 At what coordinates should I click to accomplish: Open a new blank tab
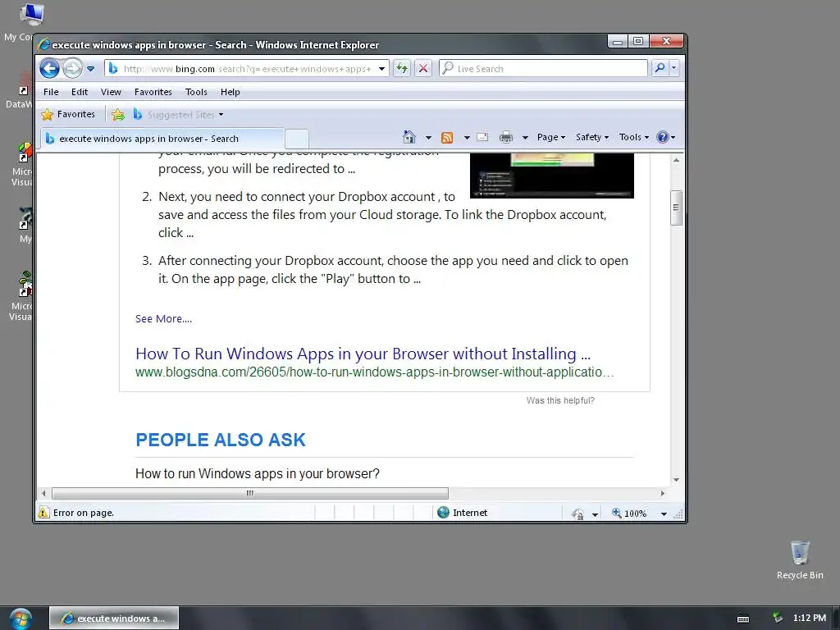(x=296, y=139)
